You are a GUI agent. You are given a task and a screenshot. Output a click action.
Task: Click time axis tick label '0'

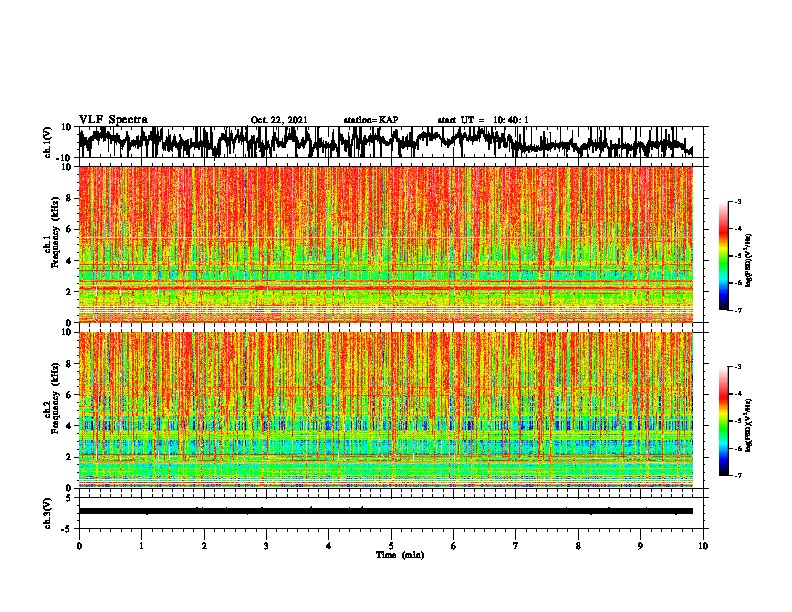pos(79,546)
